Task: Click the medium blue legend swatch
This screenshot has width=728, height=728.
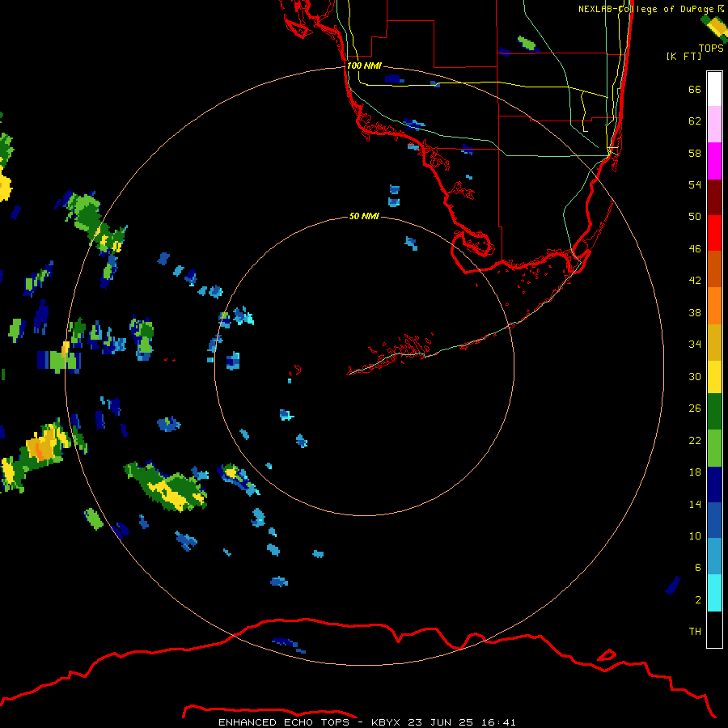Action: (714, 520)
